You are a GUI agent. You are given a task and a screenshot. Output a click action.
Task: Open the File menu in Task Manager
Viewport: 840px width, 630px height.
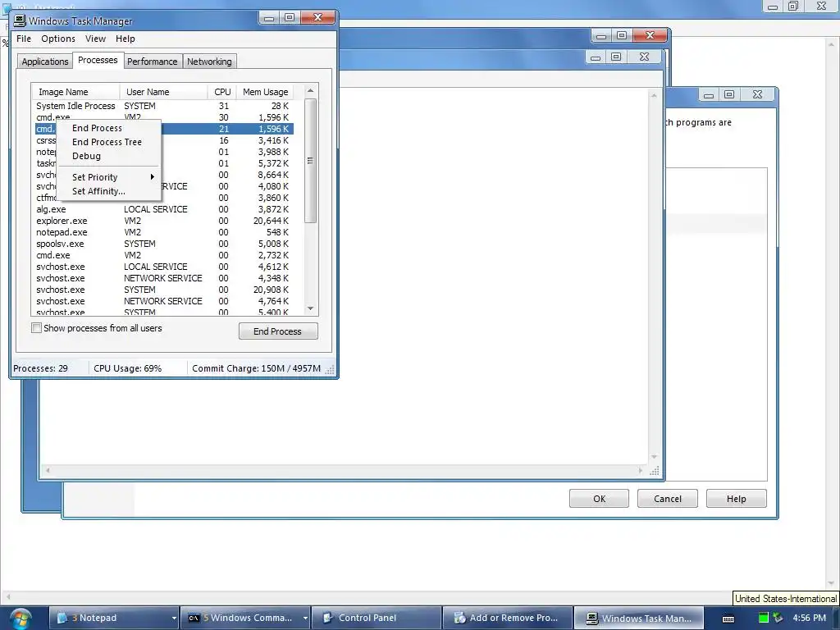click(x=24, y=39)
